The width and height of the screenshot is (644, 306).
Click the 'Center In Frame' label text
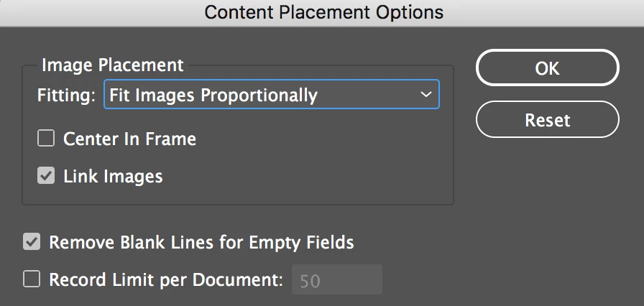129,139
